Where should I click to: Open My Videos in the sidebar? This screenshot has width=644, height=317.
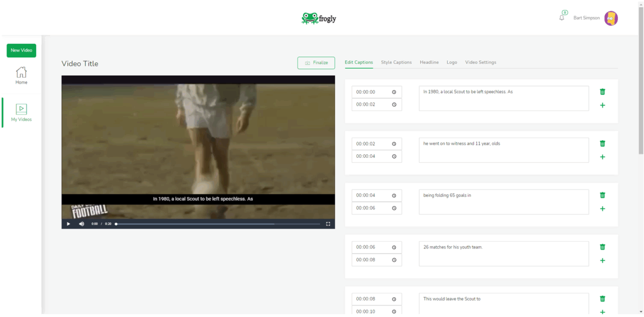coord(21,113)
